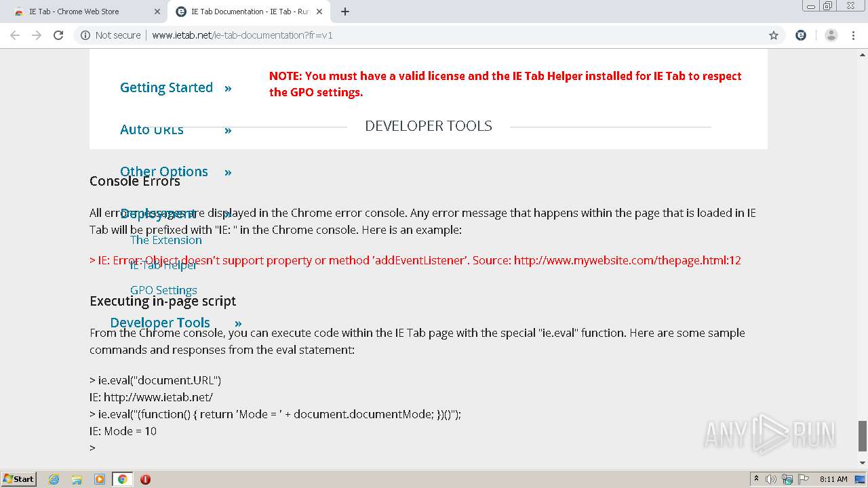Open the Windows Start menu

(19, 479)
